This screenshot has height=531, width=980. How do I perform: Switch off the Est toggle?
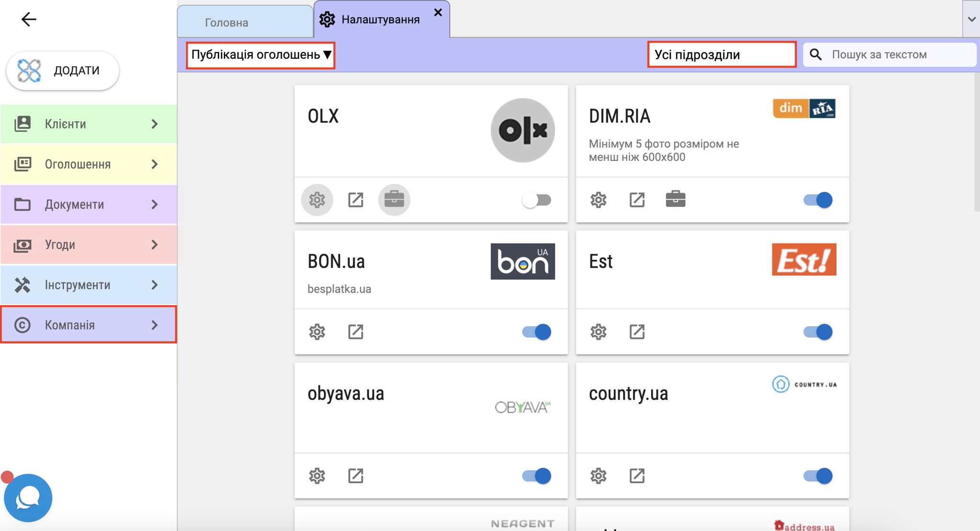pos(818,332)
